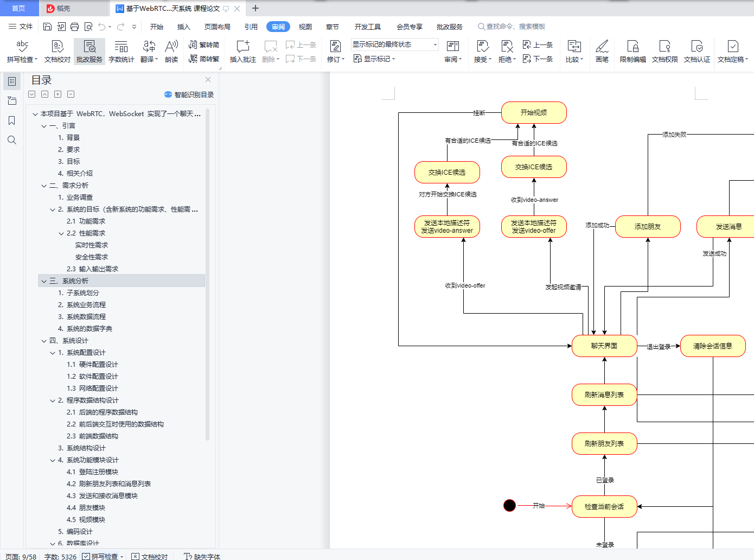The height and width of the screenshot is (560, 754).
Task: Open document certification (文档认证)
Action: [697, 52]
